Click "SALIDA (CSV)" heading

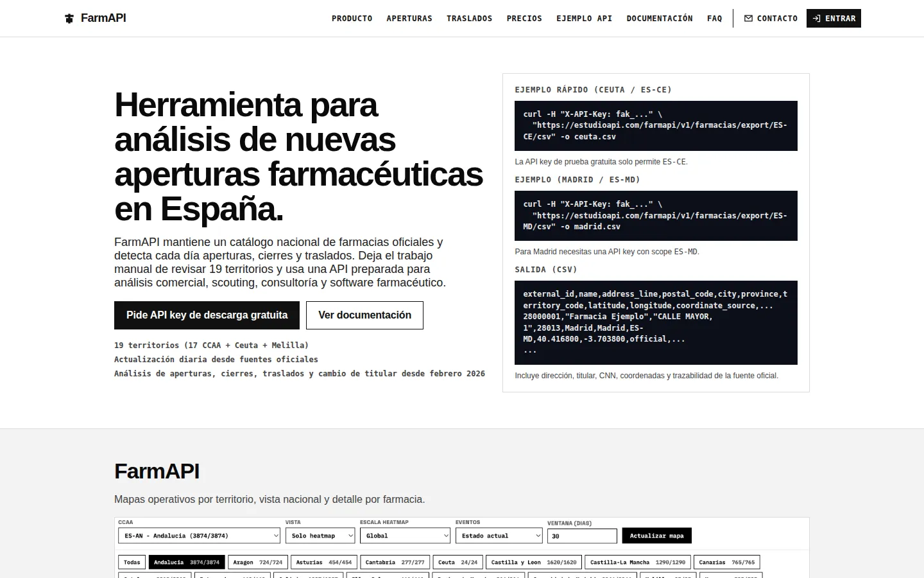546,270
